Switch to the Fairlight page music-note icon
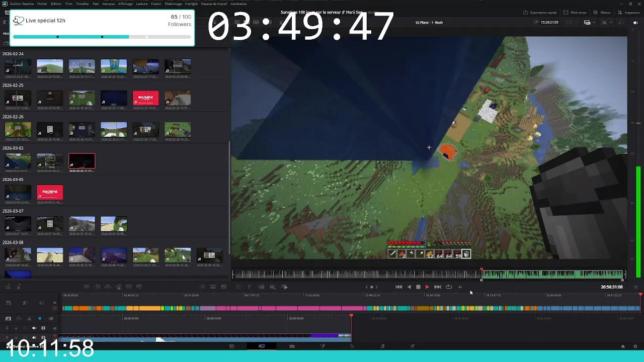Image resolution: width=644 pixels, height=362 pixels. 382,346
